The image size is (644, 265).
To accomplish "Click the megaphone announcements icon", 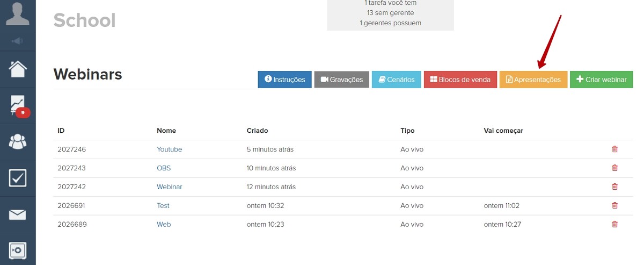I will point(18,41).
